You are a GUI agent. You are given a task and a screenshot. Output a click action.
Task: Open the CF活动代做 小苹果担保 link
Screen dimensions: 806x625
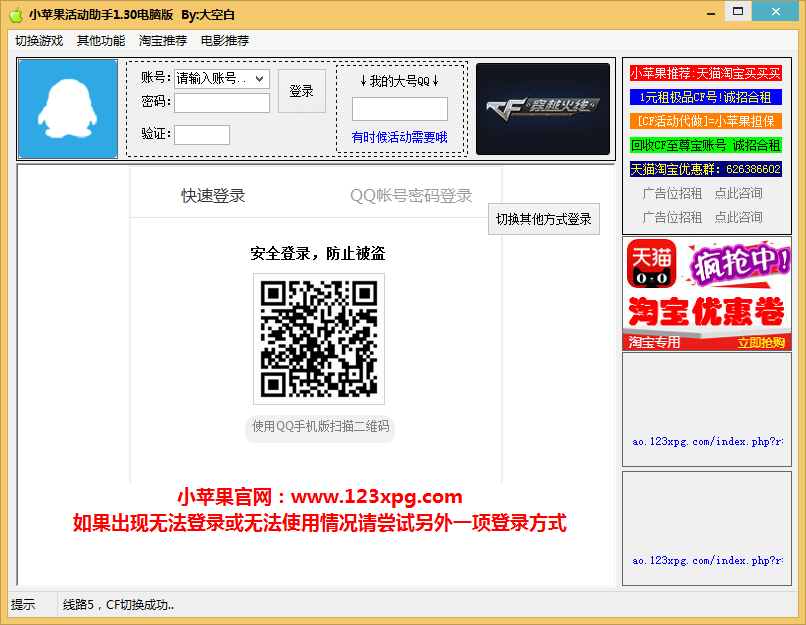point(706,121)
